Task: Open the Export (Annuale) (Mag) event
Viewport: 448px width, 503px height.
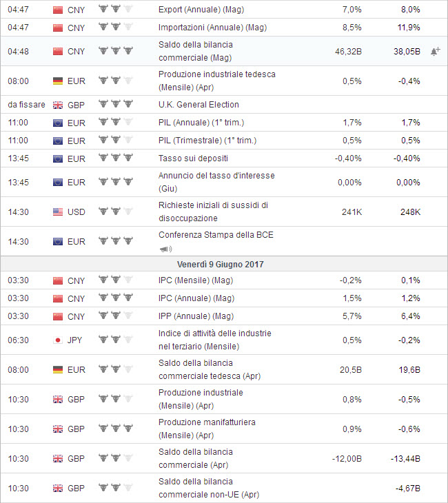Action: (x=201, y=10)
